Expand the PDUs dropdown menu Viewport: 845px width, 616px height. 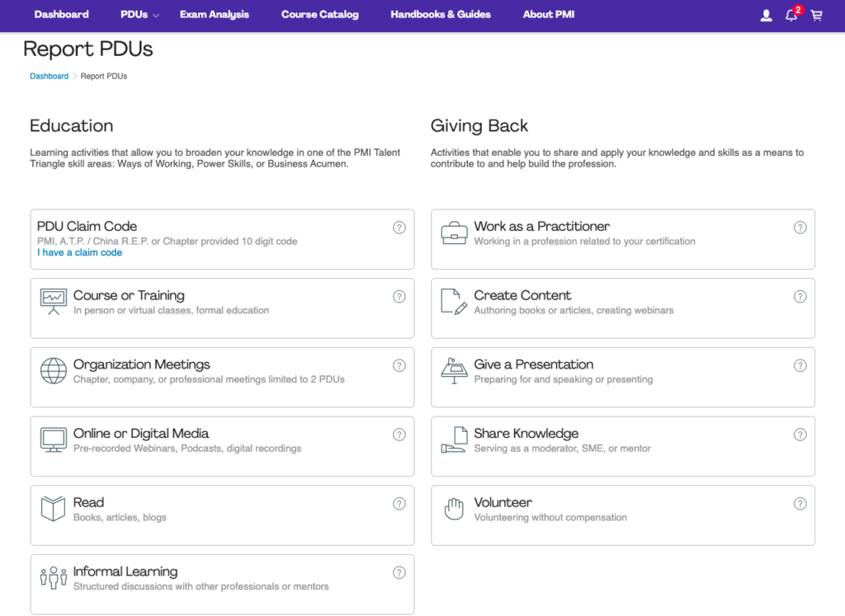139,15
